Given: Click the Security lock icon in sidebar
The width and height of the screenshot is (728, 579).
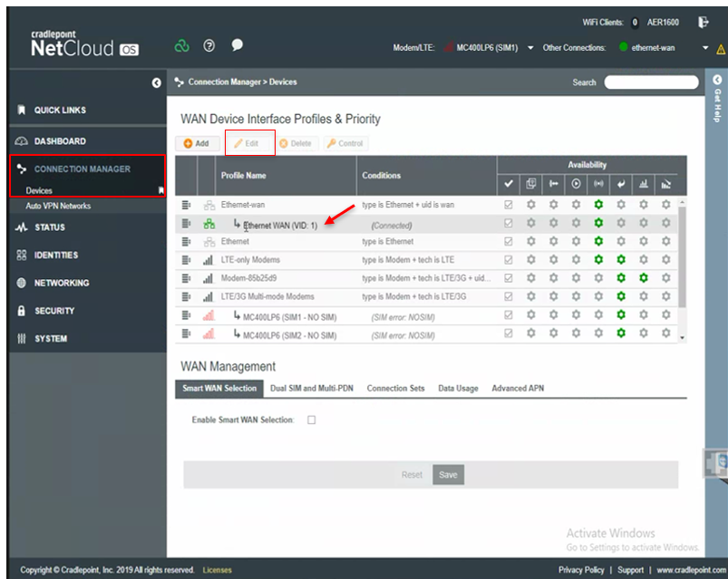Looking at the screenshot, I should click(x=21, y=311).
